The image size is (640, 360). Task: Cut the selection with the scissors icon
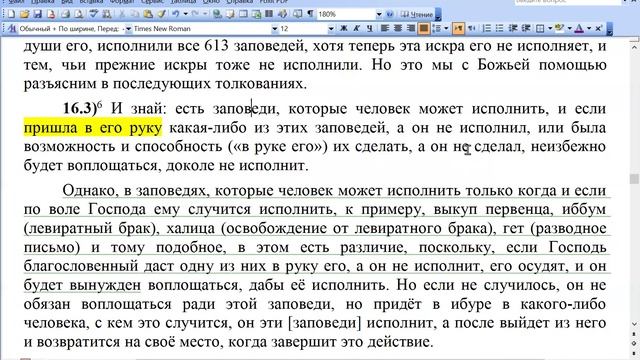coord(122,14)
